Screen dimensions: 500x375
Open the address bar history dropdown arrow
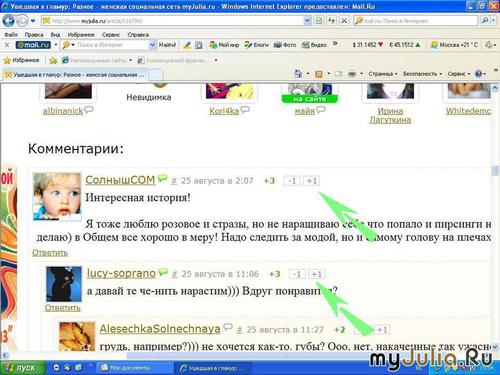pyautogui.click(x=307, y=21)
